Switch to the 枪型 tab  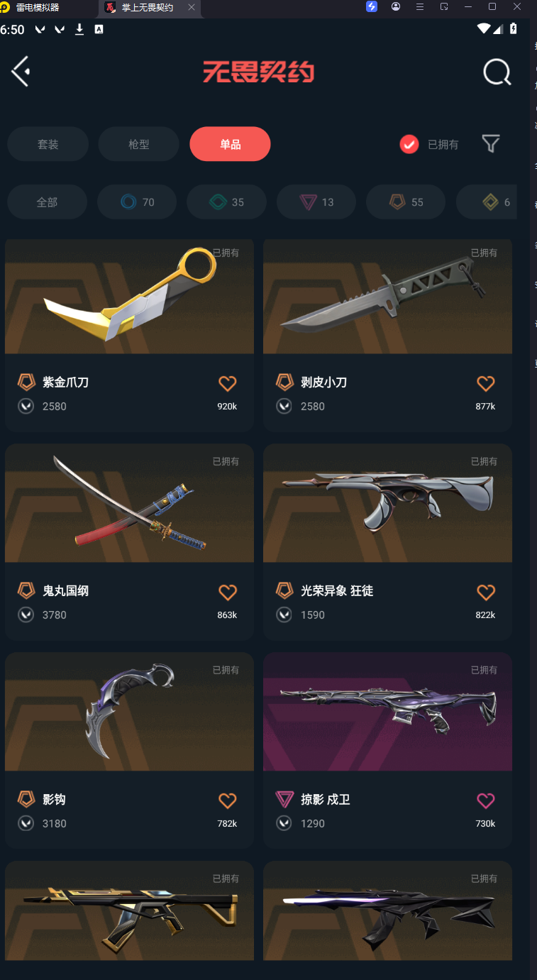coord(139,144)
